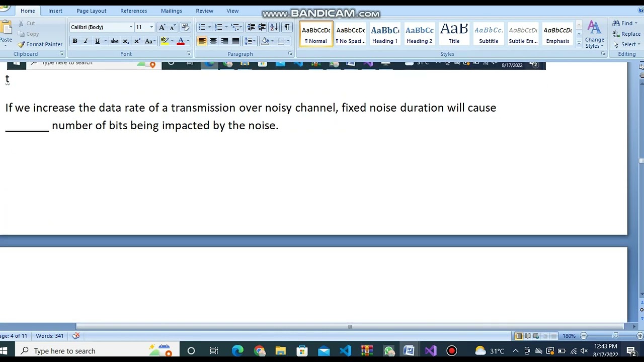Click the Find button

pyautogui.click(x=625, y=23)
